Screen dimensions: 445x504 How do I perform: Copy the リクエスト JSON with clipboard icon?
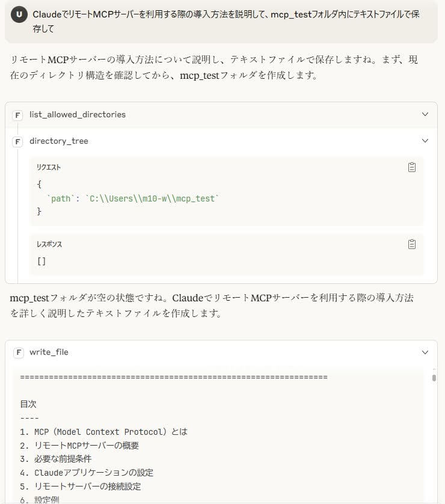point(412,167)
